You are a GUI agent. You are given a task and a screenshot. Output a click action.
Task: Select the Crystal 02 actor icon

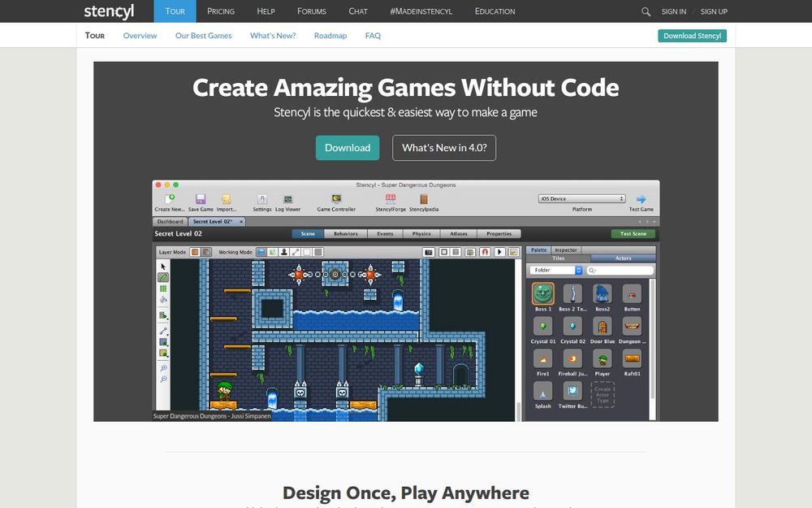coord(572,327)
